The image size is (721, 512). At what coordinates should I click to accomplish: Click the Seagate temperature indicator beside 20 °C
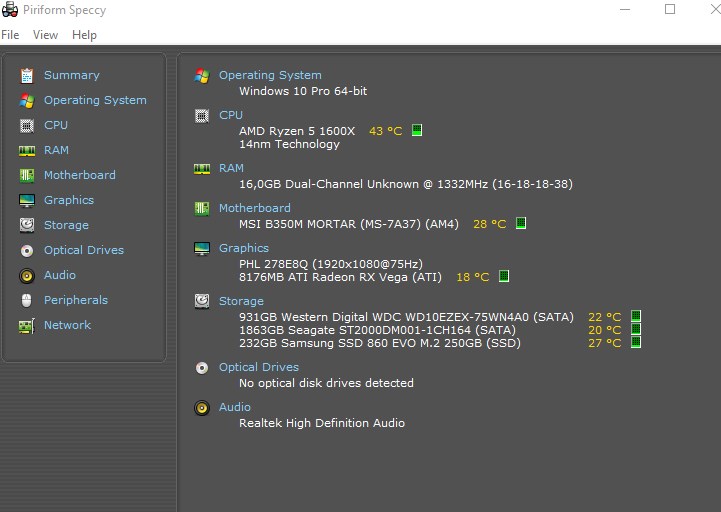pyautogui.click(x=636, y=329)
